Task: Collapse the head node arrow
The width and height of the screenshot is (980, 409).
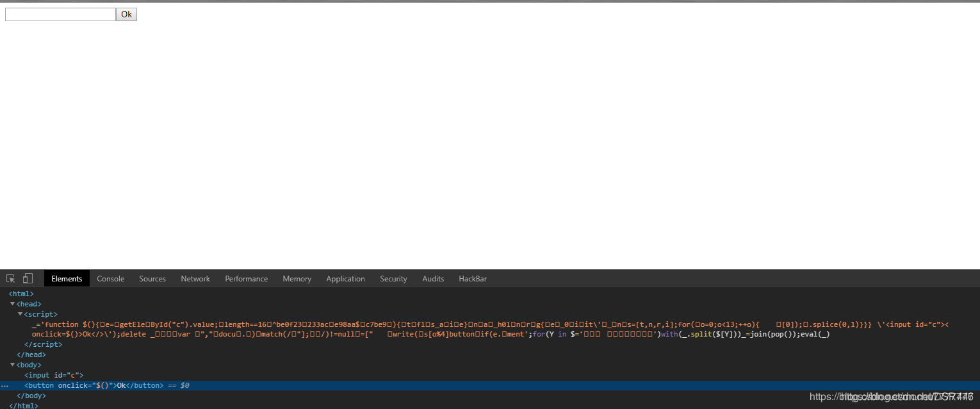Action: pos(12,304)
